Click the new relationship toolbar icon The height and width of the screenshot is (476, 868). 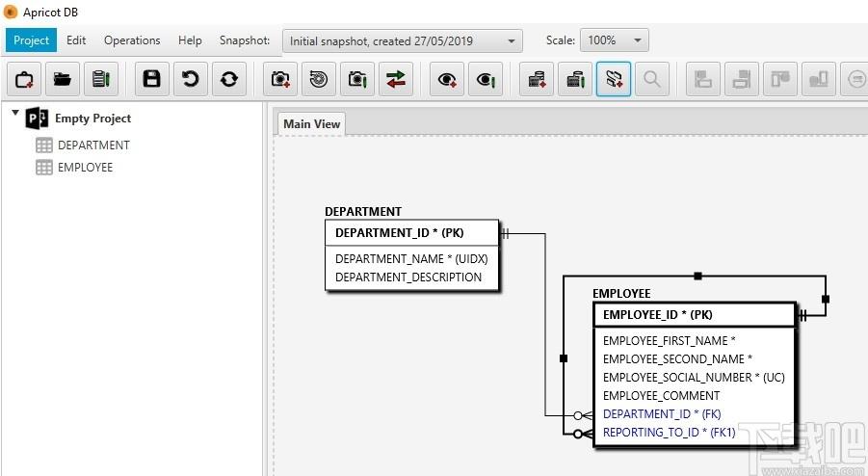pos(614,79)
